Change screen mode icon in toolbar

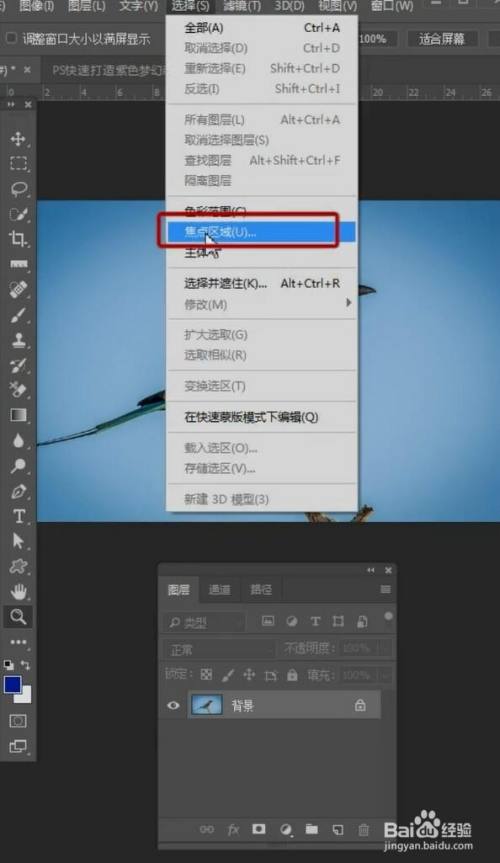tap(18, 747)
